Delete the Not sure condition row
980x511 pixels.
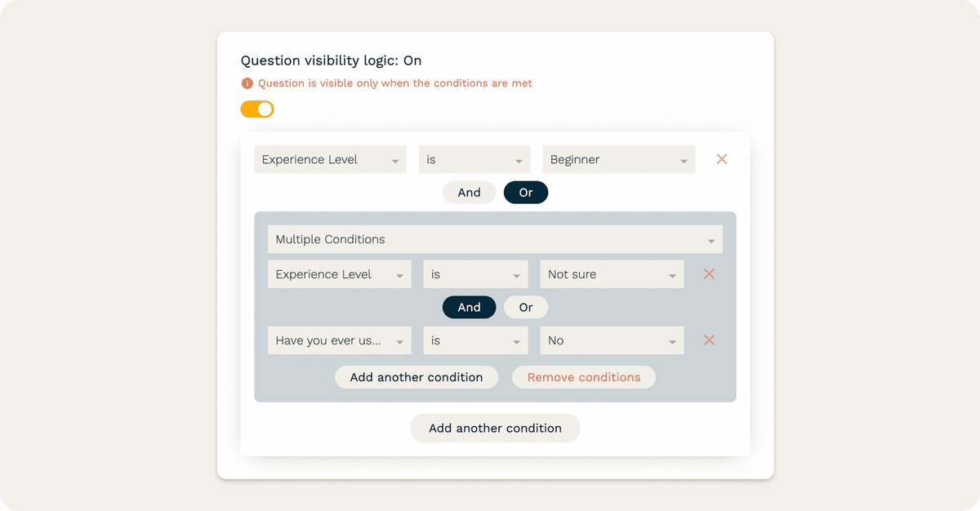coord(709,274)
